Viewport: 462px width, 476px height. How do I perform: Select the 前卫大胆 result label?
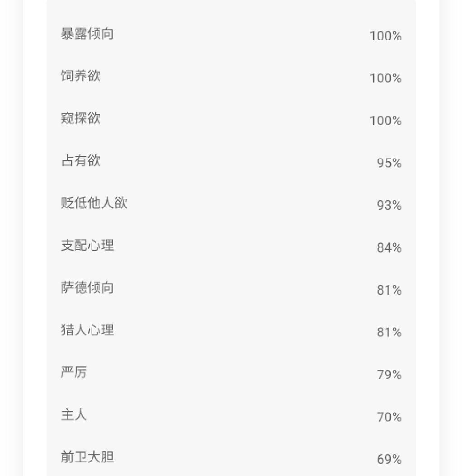[x=87, y=457]
